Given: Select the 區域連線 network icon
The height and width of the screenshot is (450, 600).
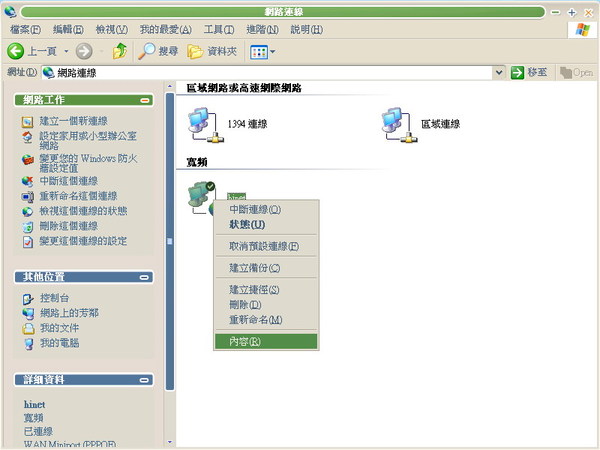Looking at the screenshot, I should tap(399, 125).
